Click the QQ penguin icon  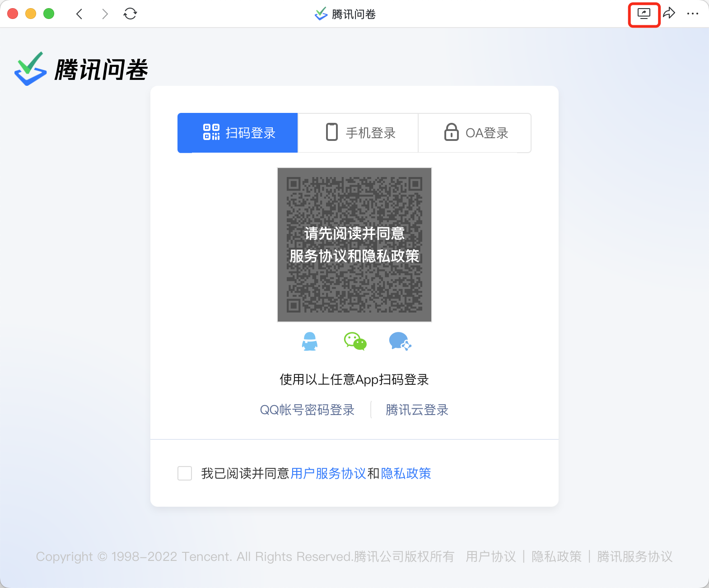(x=310, y=341)
